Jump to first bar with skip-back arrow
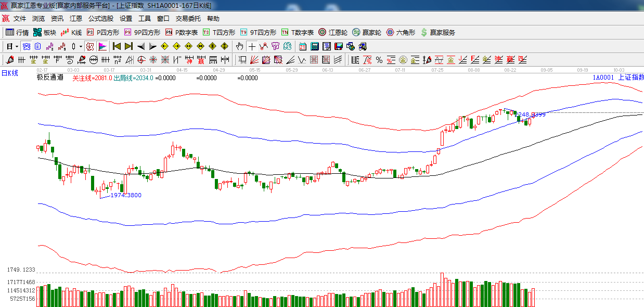The width and height of the screenshot is (644, 307). (x=117, y=46)
